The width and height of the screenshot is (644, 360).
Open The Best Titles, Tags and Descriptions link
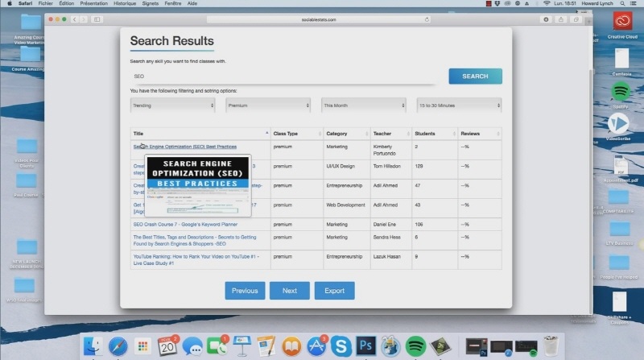point(195,241)
